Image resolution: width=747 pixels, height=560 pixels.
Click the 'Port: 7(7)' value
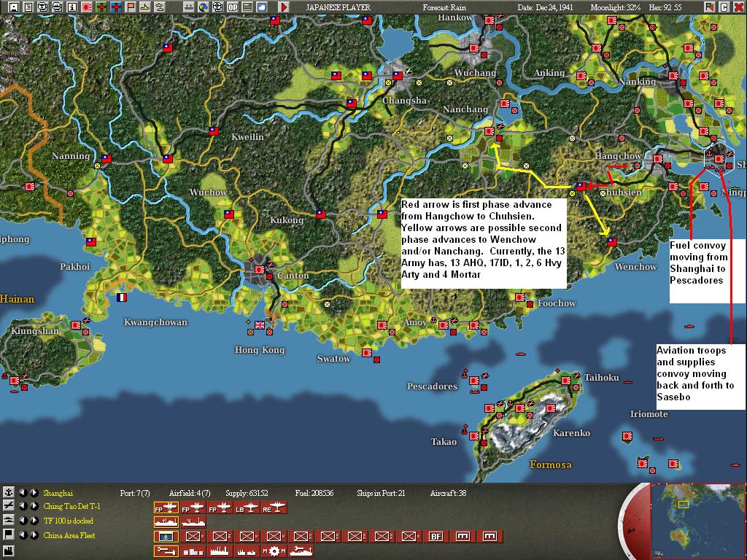tap(135, 493)
